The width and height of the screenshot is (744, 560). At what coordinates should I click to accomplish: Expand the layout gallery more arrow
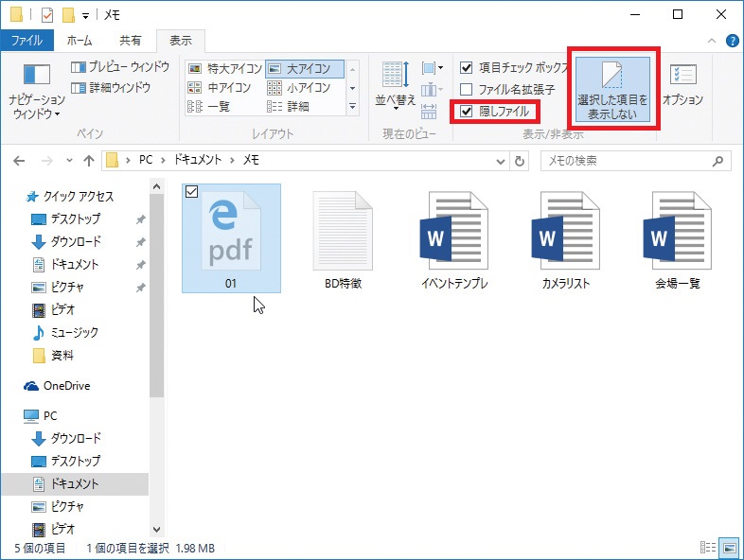(x=352, y=107)
